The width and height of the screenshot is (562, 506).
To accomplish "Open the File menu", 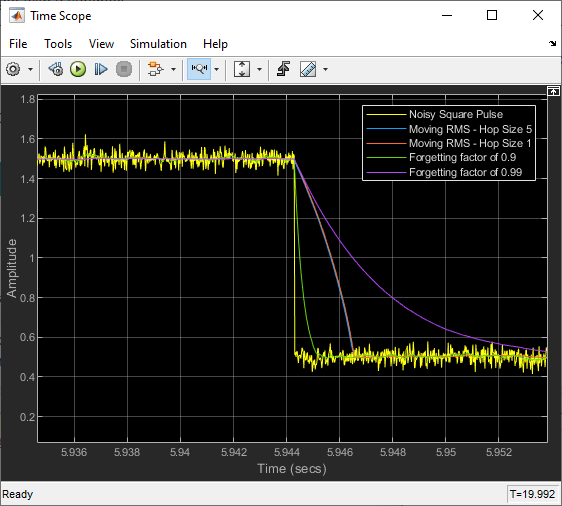I will [x=18, y=44].
